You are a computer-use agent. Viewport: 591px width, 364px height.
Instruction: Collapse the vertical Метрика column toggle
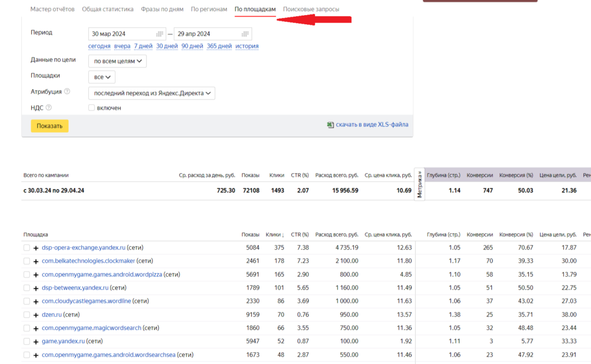pos(420,184)
